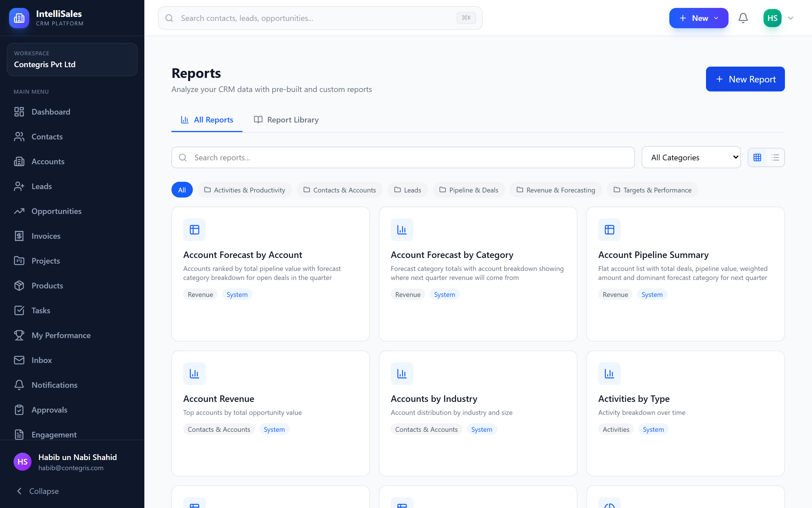Filter by Revenue & Forecasting
Image resolution: width=812 pixels, height=508 pixels.
(x=556, y=190)
